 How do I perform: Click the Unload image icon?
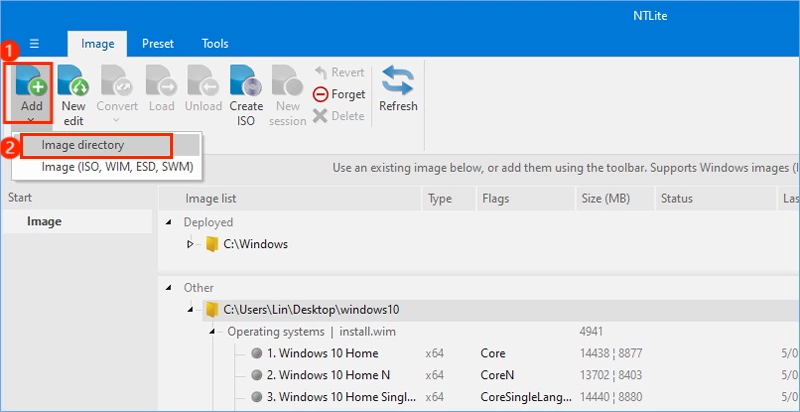(203, 81)
